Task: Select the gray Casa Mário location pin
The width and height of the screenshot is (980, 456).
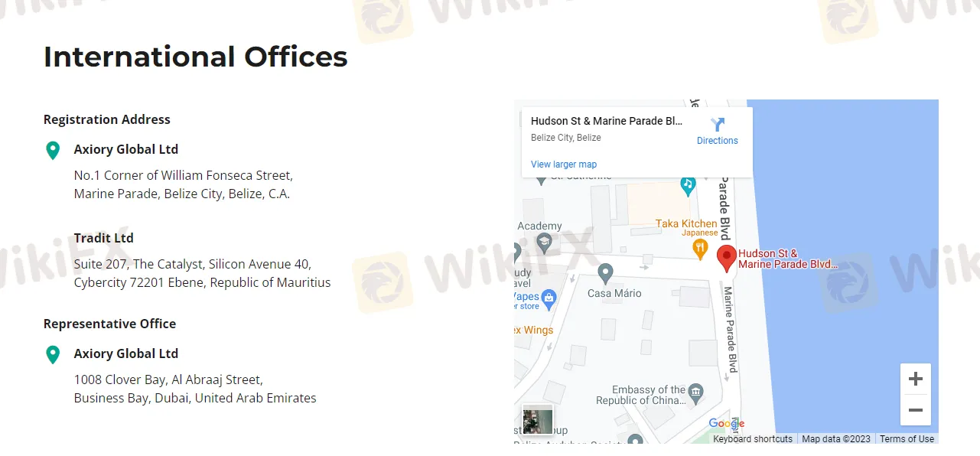Action: click(605, 273)
